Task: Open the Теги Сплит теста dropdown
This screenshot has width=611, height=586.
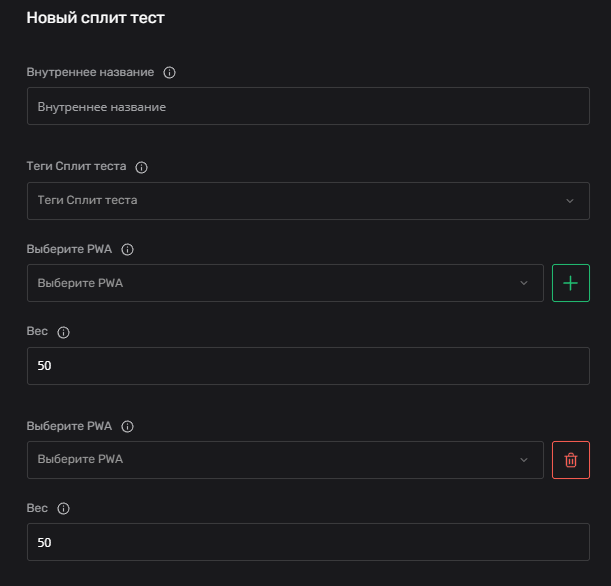Action: click(x=308, y=201)
